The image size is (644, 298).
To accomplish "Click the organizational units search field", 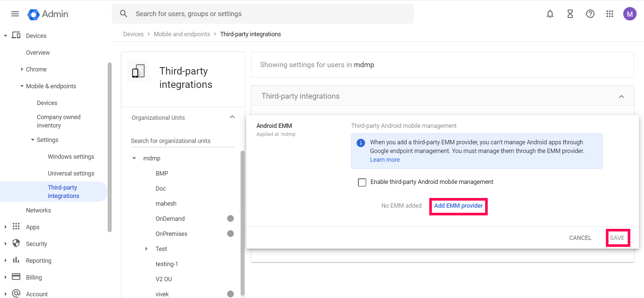I will tap(182, 141).
